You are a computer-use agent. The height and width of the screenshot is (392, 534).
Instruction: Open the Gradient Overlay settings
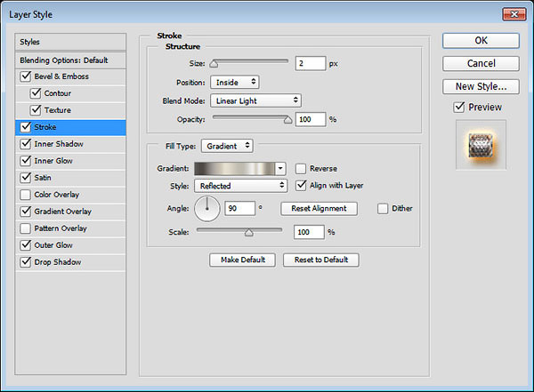(62, 212)
